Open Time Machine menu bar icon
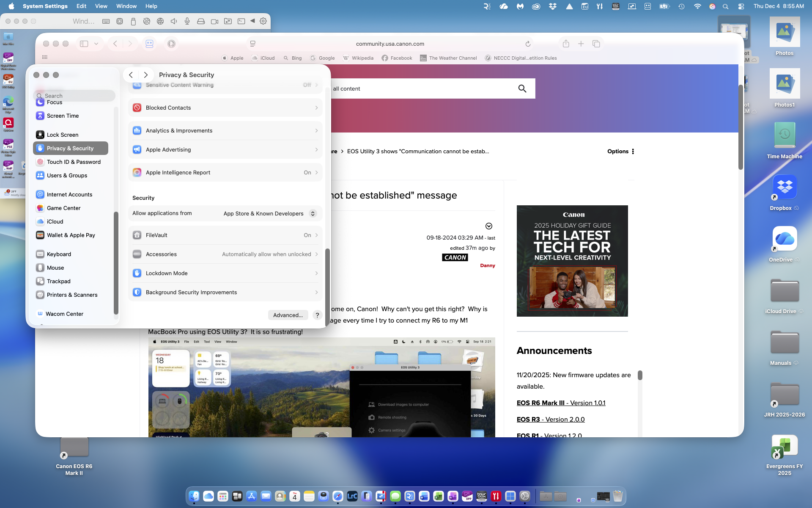Image resolution: width=812 pixels, height=508 pixels. [681, 6]
